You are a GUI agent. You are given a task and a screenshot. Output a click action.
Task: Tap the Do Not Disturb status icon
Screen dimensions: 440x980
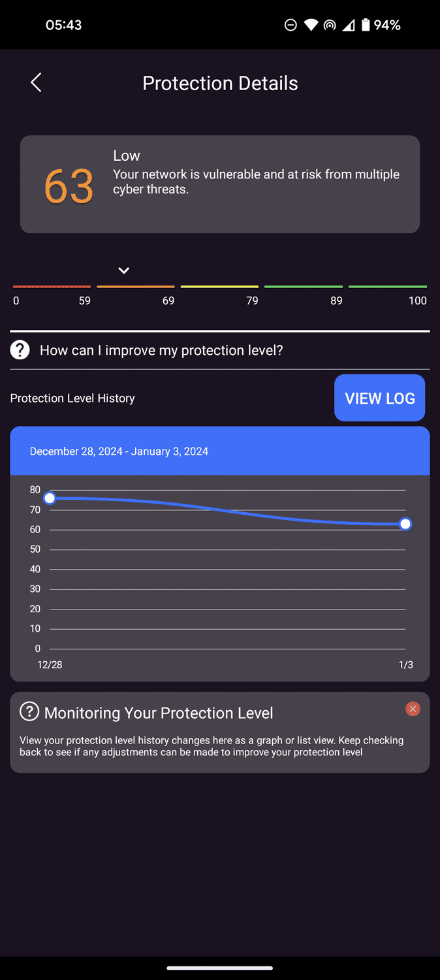coord(291,25)
